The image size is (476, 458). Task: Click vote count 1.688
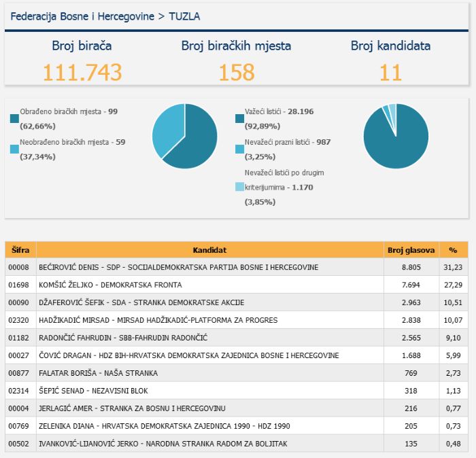coord(411,355)
